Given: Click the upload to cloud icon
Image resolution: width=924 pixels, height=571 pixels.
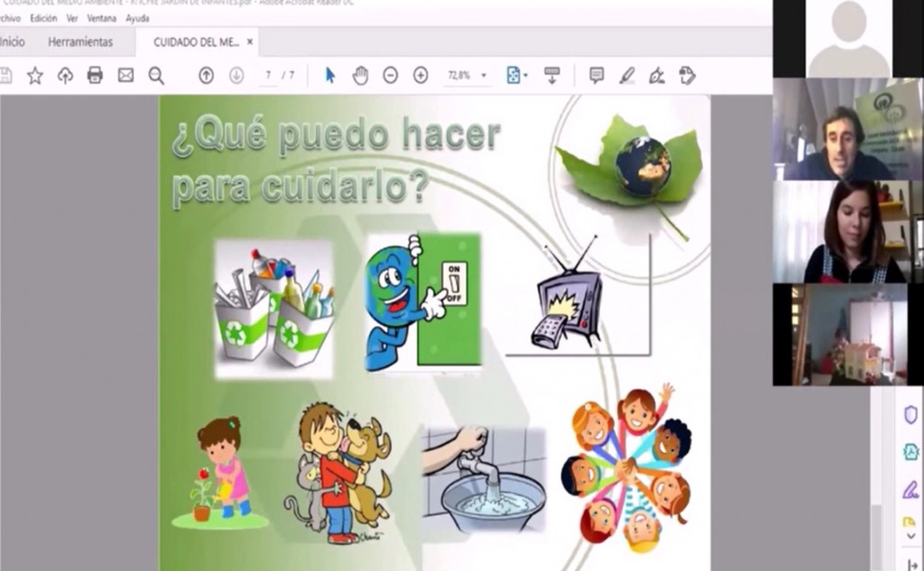Looking at the screenshot, I should 65,76.
